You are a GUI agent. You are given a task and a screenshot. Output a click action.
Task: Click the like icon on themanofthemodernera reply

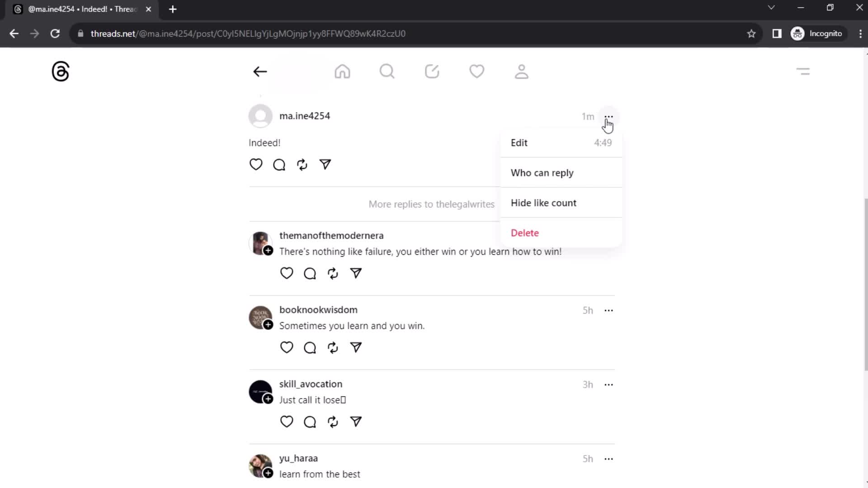click(x=287, y=273)
